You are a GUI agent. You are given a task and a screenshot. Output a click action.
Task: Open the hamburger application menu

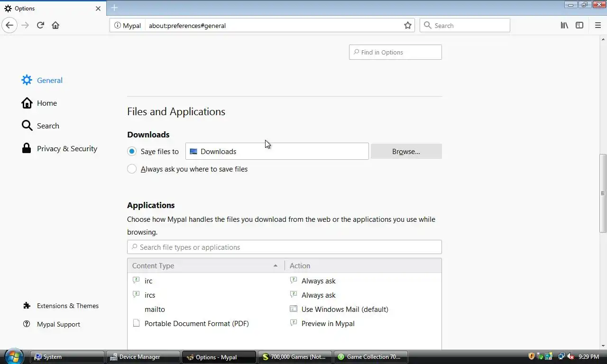(598, 25)
